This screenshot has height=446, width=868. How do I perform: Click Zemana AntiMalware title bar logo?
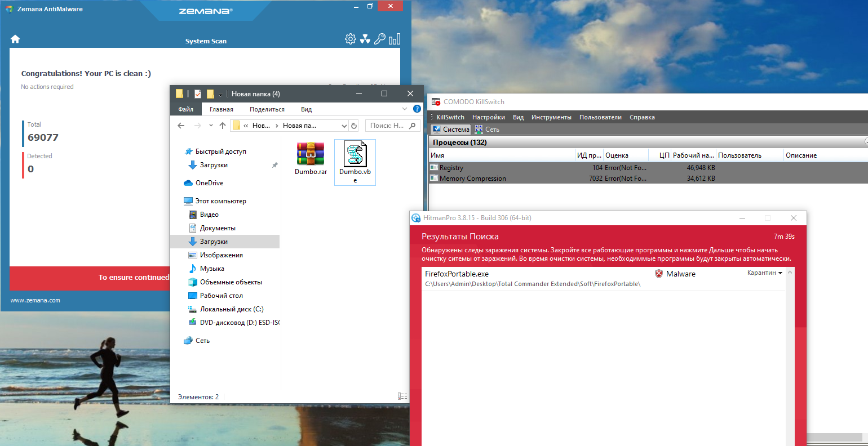click(x=9, y=9)
